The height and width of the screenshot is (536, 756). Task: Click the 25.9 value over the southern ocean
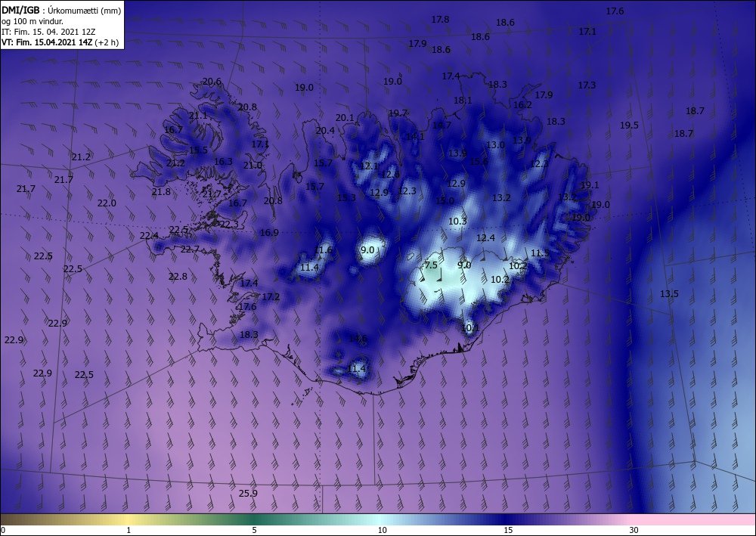tap(248, 493)
